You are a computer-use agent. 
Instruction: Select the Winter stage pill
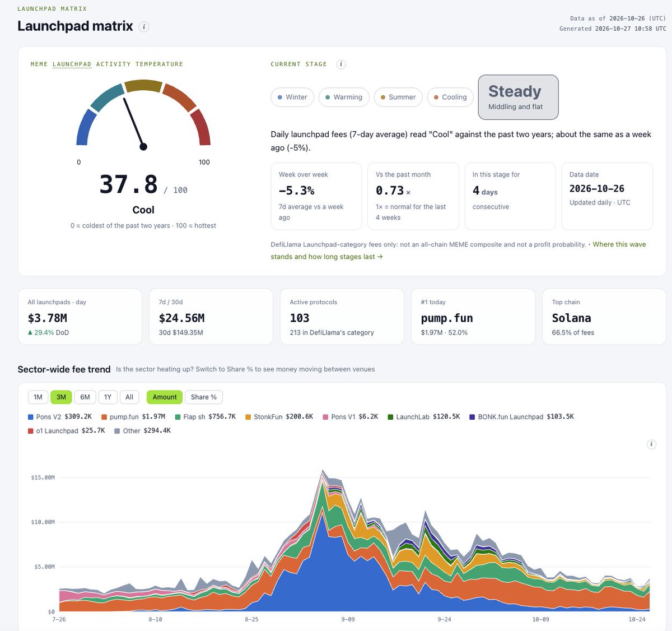[292, 97]
